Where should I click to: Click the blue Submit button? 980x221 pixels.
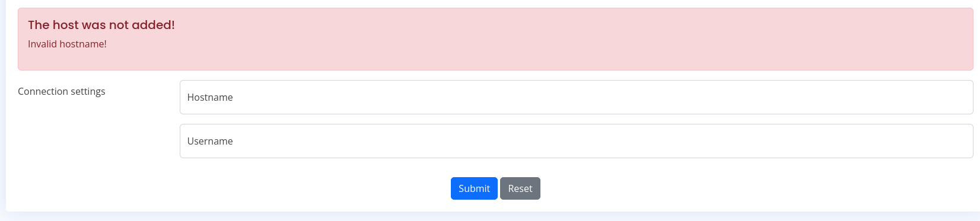474,188
